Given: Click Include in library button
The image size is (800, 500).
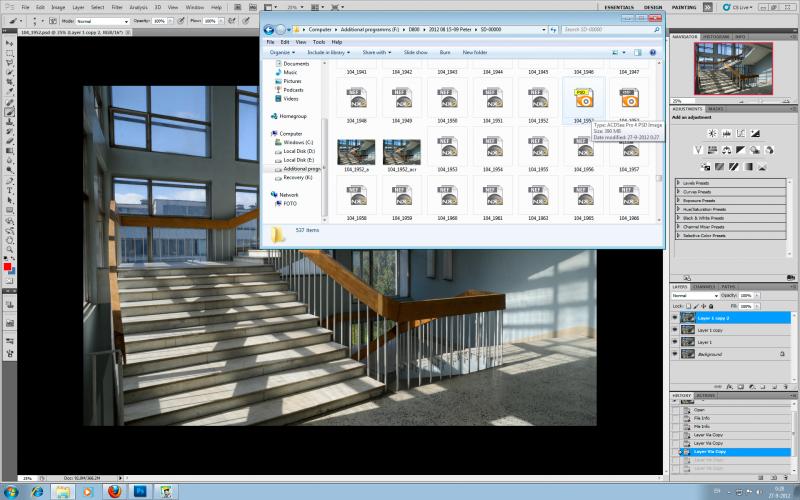Looking at the screenshot, I should tap(329, 53).
